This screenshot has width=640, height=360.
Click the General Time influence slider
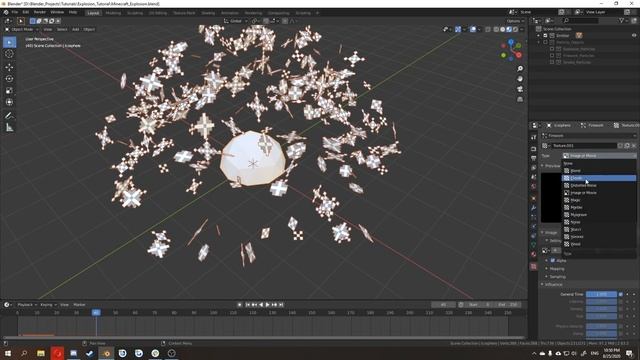601,294
